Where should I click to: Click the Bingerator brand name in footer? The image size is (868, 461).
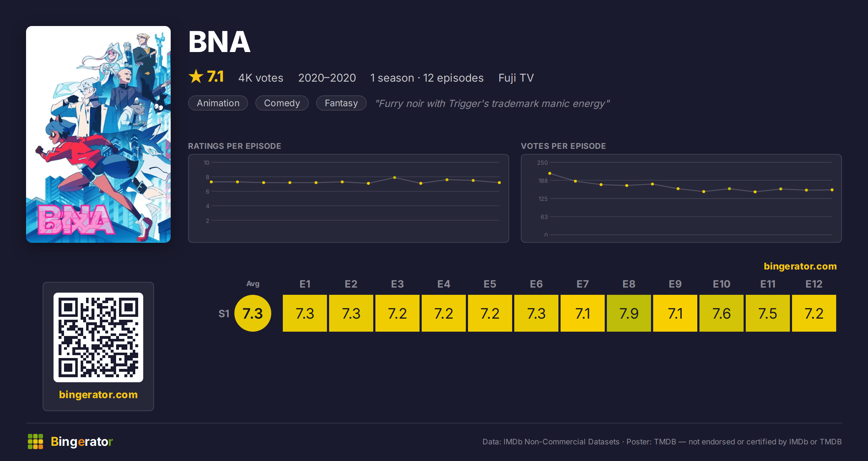click(82, 441)
